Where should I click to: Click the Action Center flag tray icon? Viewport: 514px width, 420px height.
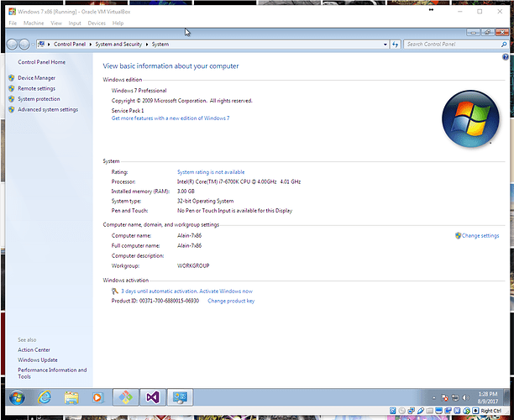444,398
